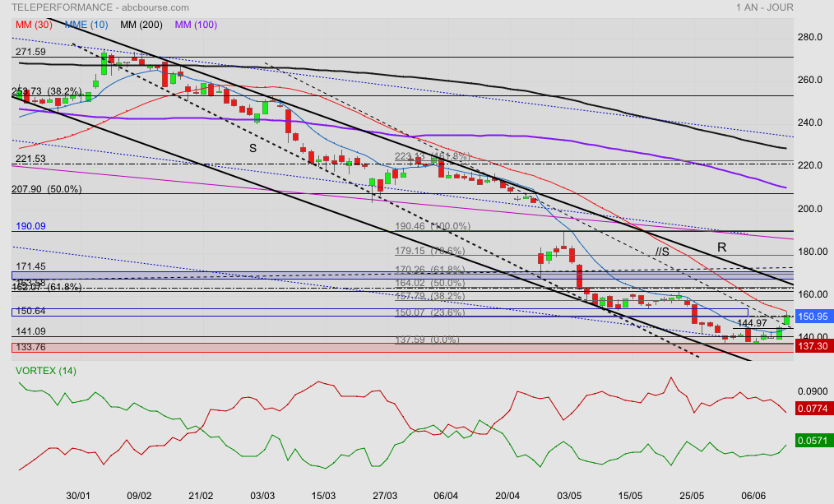Click the 30/01 date axis label

(77, 496)
